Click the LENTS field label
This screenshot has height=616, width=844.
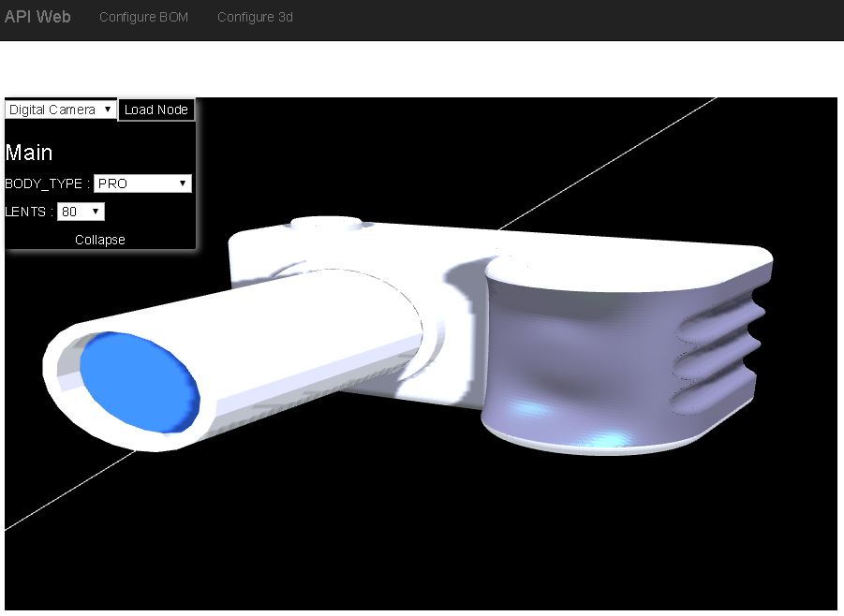pos(28,213)
